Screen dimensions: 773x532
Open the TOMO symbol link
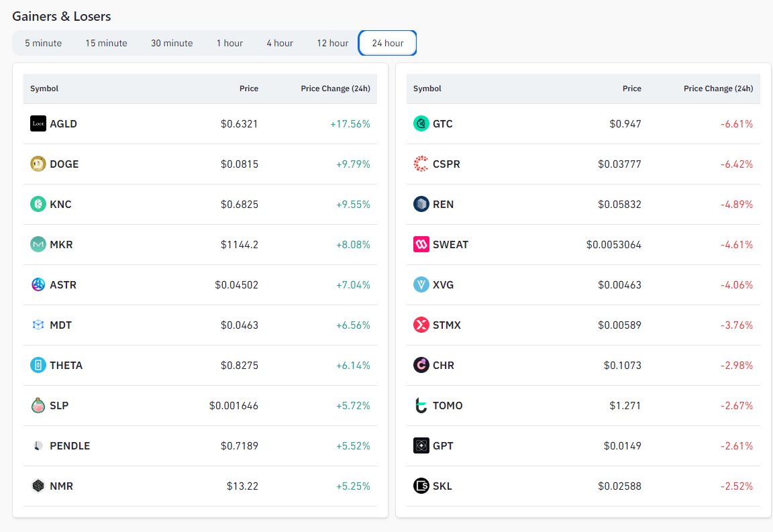pyautogui.click(x=448, y=405)
